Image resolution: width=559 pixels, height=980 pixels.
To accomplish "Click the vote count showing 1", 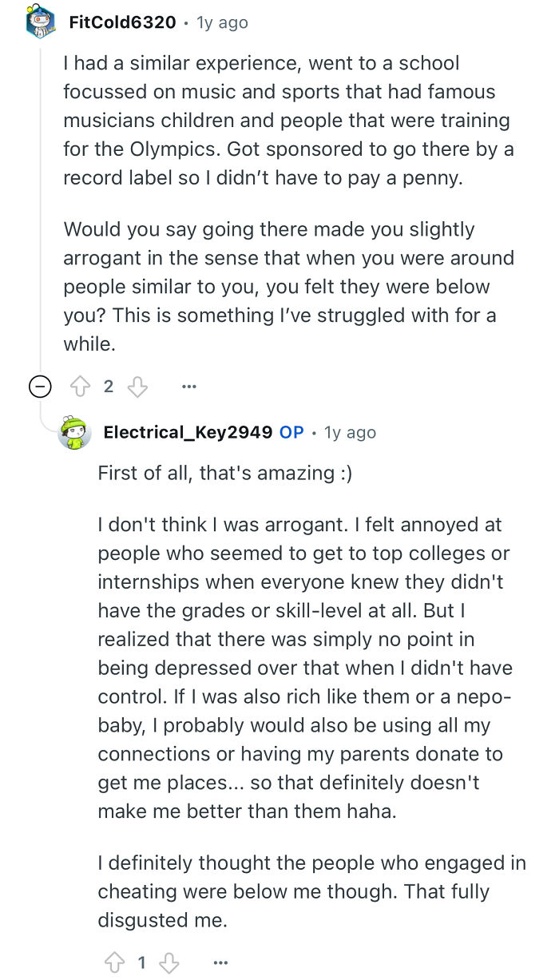I will point(141,962).
